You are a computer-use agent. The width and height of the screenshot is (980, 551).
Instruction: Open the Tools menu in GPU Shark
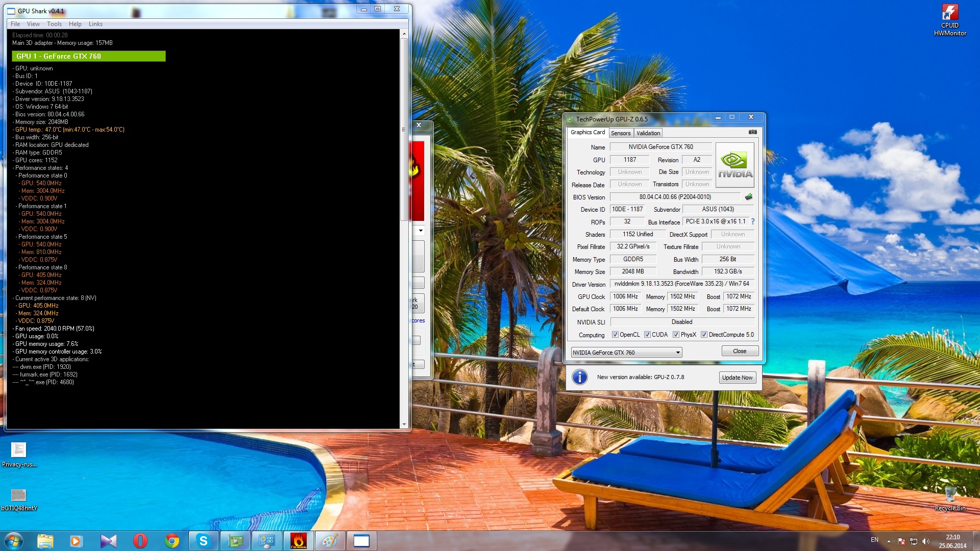[x=54, y=24]
